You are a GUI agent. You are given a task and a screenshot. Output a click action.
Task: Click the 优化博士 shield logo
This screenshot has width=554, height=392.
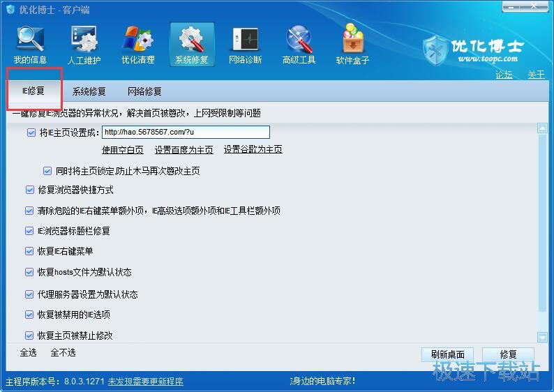tap(435, 50)
